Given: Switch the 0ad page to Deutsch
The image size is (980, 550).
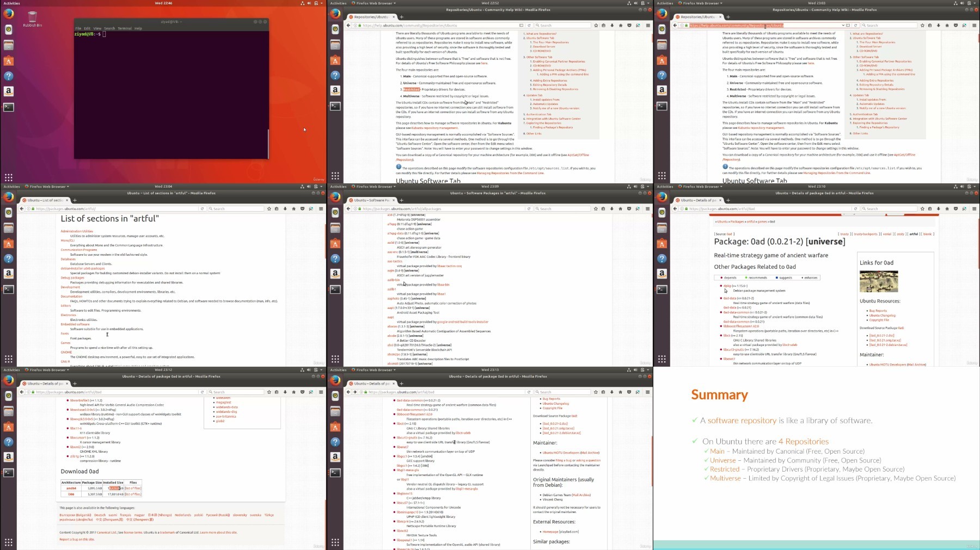Looking at the screenshot, I should coord(100,515).
